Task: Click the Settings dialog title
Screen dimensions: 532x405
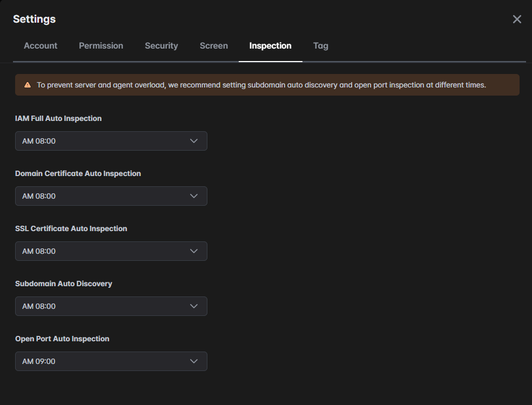Action: coord(34,19)
